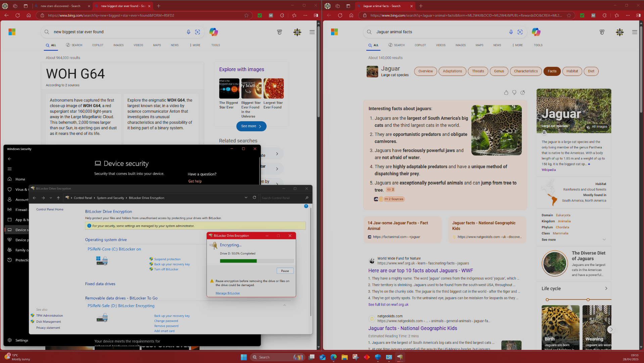
Task: Refresh the BitLocker control panel address bar
Action: tap(254, 197)
